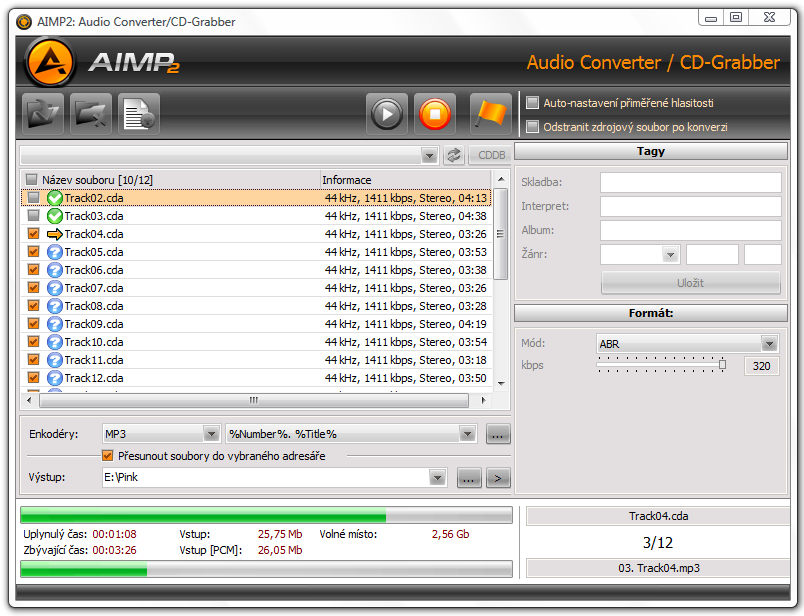This screenshot has height=616, width=804.
Task: Collapse the Tagy panel header
Action: point(651,151)
